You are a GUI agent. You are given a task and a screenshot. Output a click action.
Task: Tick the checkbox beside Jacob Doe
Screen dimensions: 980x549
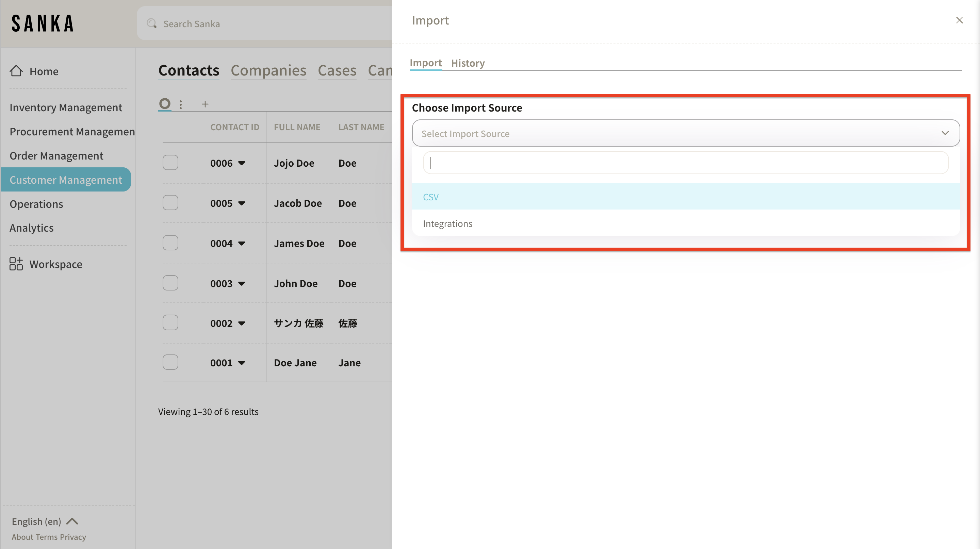click(170, 203)
